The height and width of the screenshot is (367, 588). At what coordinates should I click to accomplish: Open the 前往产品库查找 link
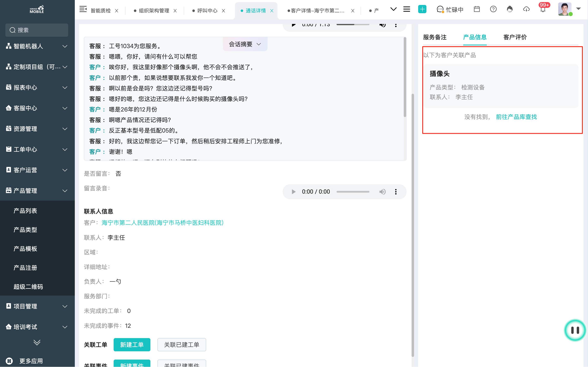tap(516, 117)
